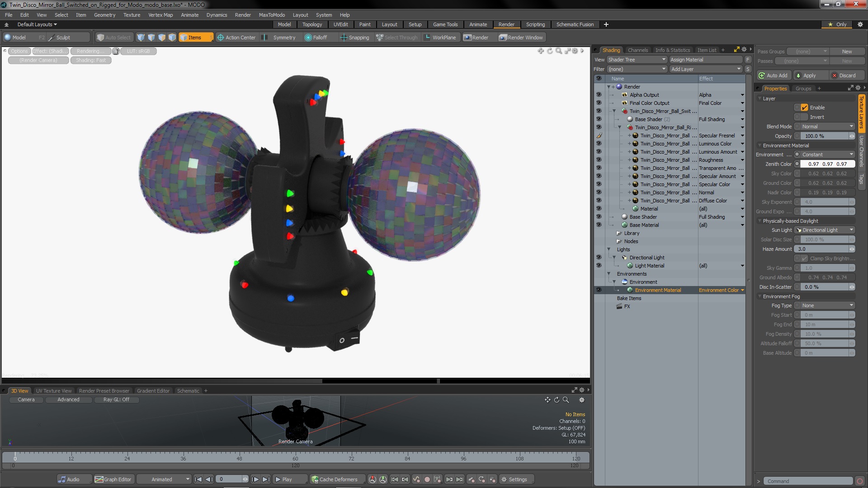Select edges selection mode icon
The height and width of the screenshot is (488, 868).
tap(151, 38)
